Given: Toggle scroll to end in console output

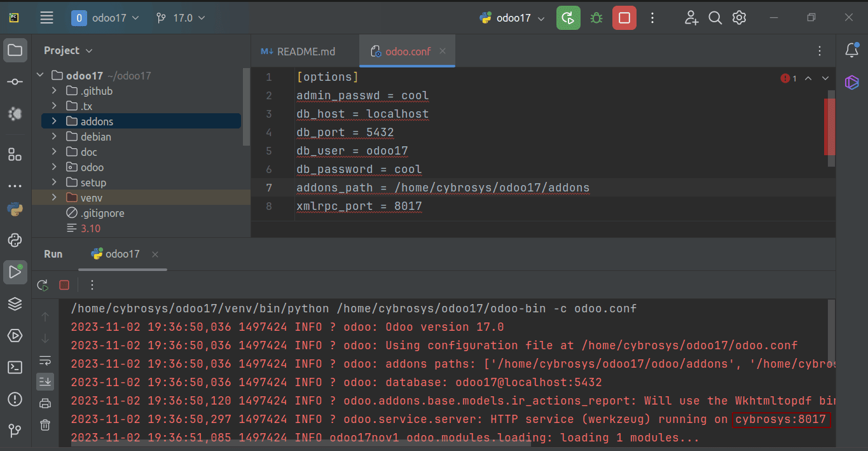Looking at the screenshot, I should (45, 381).
